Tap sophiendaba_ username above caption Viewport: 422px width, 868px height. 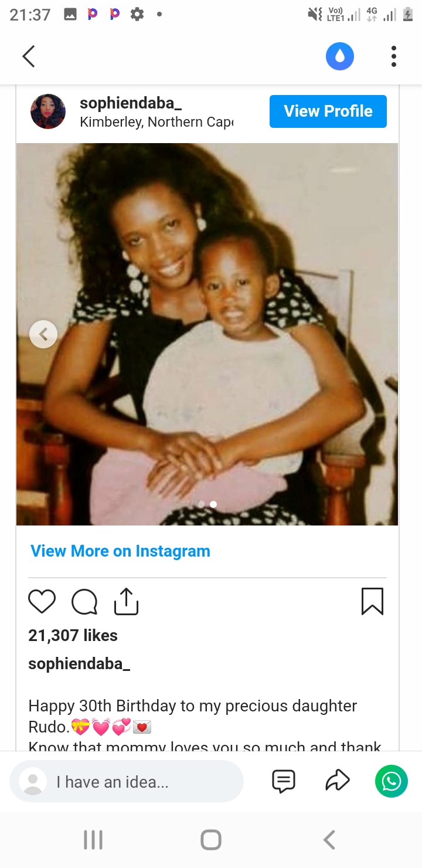(79, 664)
